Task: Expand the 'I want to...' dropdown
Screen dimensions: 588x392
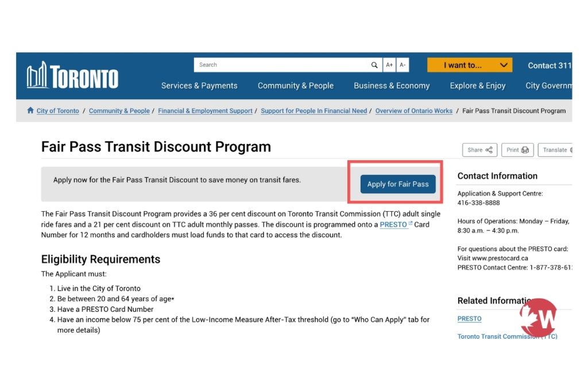Action: pos(470,65)
